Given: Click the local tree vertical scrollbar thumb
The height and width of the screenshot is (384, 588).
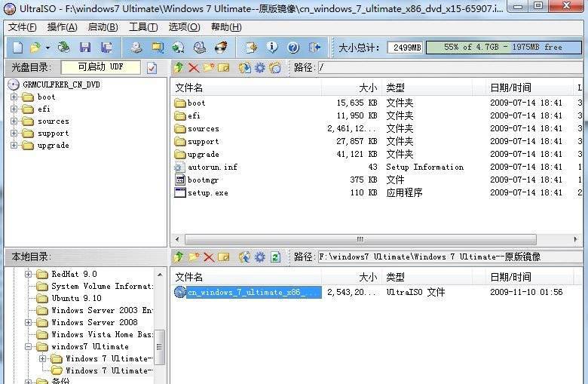Looking at the screenshot, I should tap(160, 346).
